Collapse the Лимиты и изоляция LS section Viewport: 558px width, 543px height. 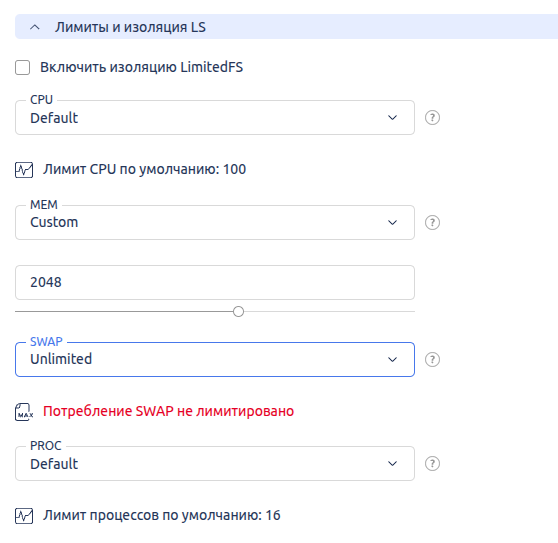tap(286, 27)
